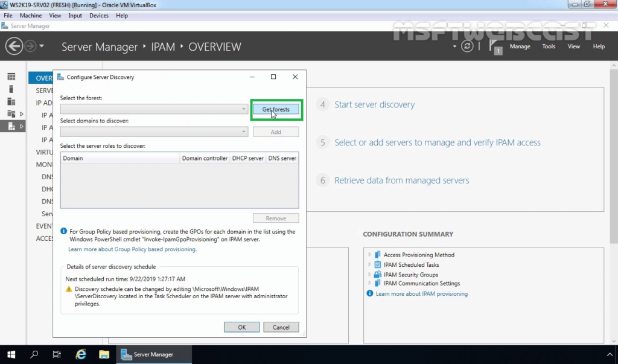
Task: Click the DNS server column header
Action: [x=282, y=158]
